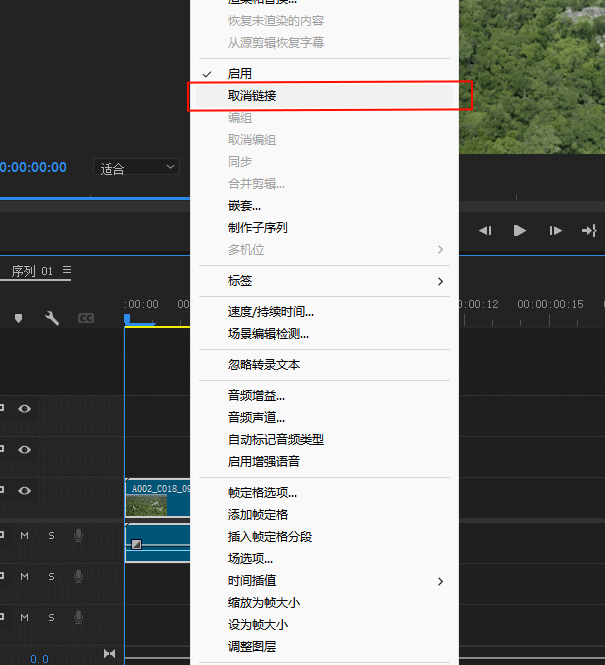Select 自动标记音频类型 menu item
605x665 pixels.
pyautogui.click(x=324, y=440)
